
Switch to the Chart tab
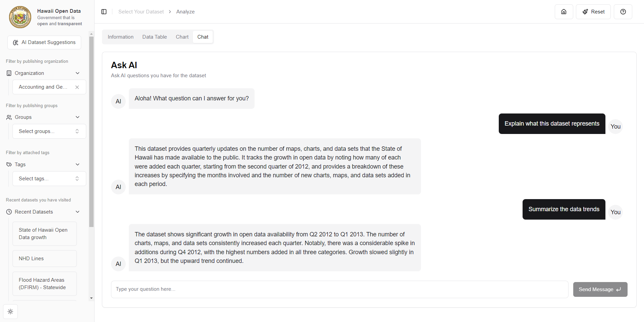182,37
